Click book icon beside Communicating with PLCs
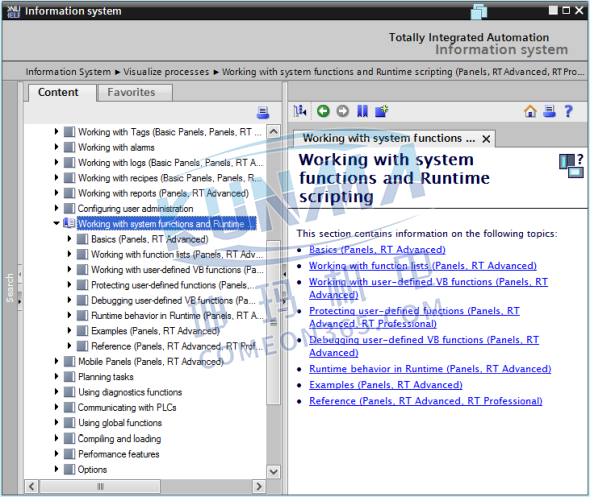Image resolution: width=590 pixels, height=497 pixels. point(69,407)
